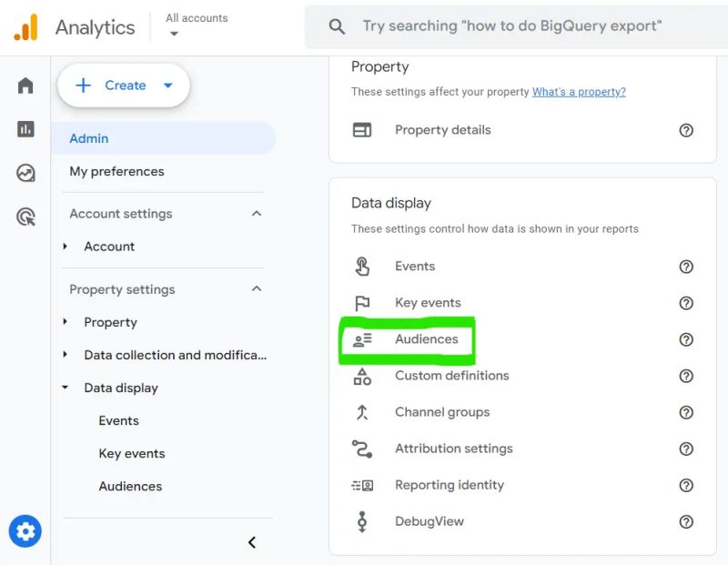Screen dimensions: 728x565
Task: Click the Key events flag icon
Action: coord(362,303)
